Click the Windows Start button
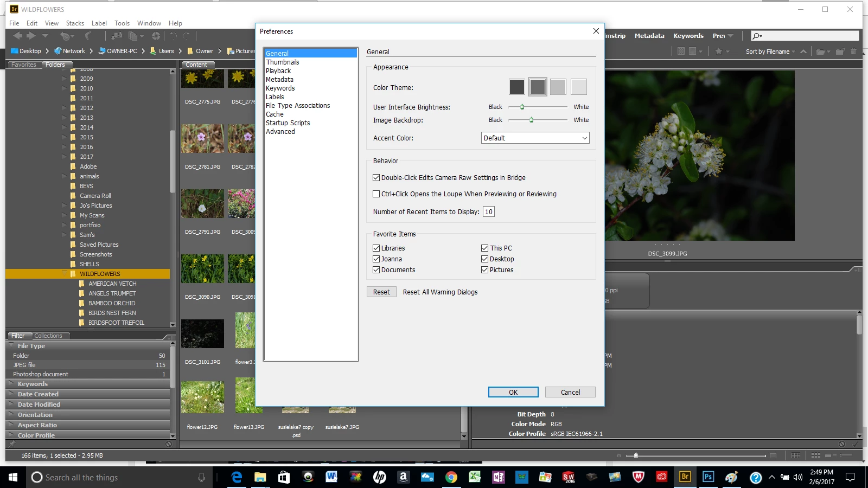This screenshot has width=868, height=488. point(13,477)
